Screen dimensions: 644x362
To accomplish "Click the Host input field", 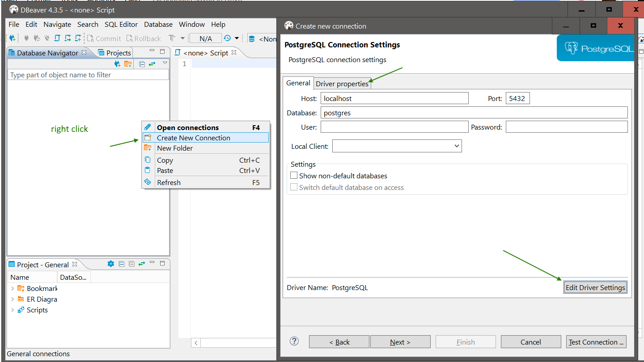I will [394, 98].
